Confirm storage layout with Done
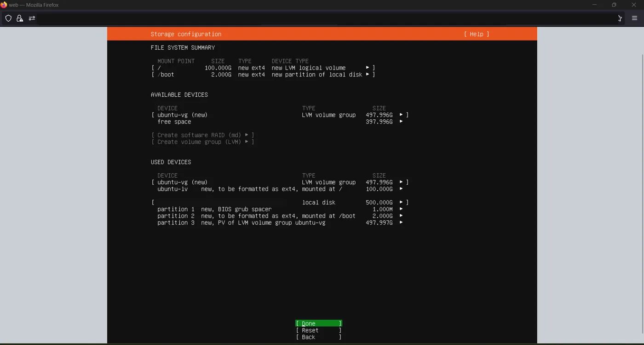The width and height of the screenshot is (644, 345). pos(319,323)
